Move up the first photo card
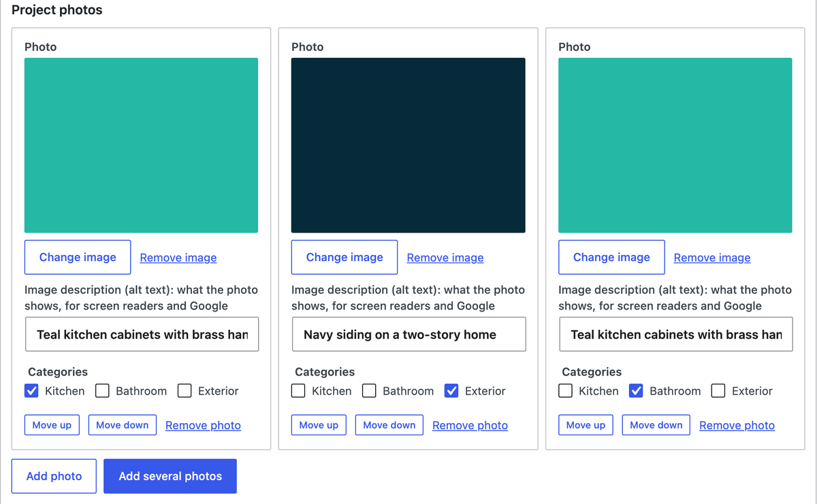817x504 pixels. 52,425
